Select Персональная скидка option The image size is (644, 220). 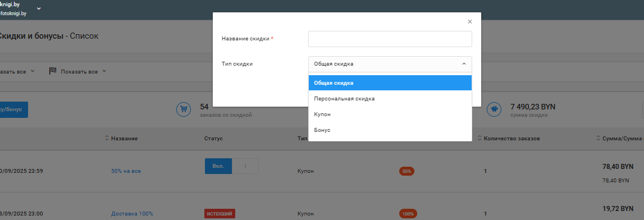(x=390, y=99)
